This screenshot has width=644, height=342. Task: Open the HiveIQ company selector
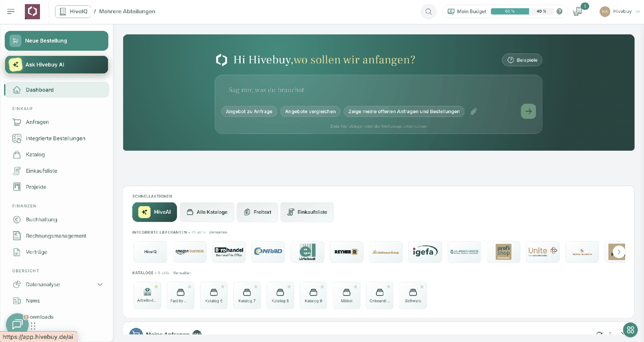pos(73,12)
